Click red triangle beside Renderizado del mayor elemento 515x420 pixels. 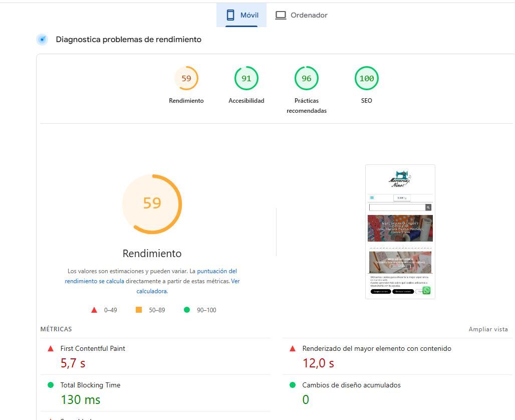point(293,348)
